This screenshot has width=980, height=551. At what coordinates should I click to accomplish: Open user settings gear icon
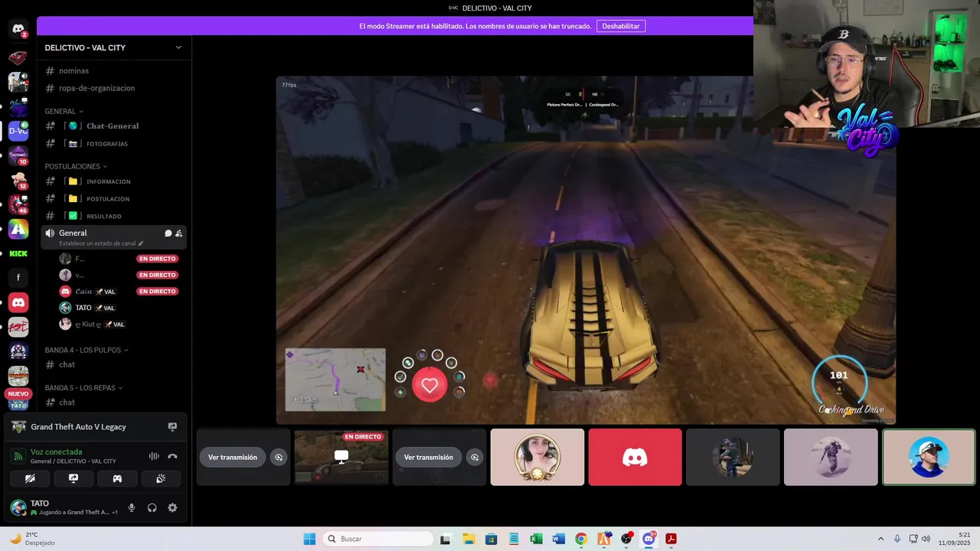click(172, 507)
